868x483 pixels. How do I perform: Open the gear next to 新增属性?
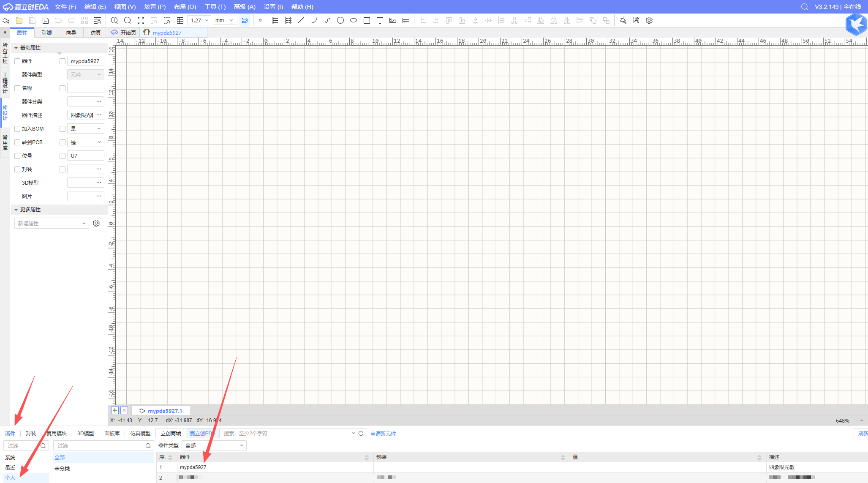(x=96, y=223)
